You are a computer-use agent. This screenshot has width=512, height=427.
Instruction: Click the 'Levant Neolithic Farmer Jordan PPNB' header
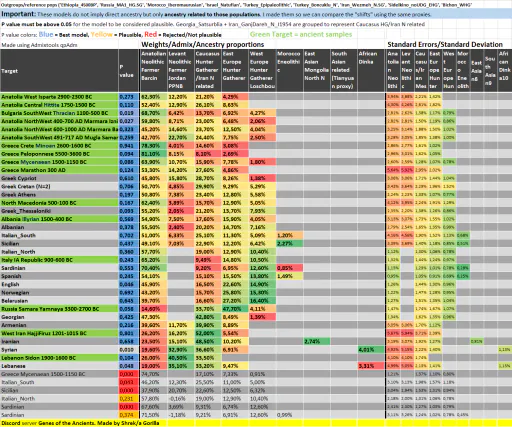(181, 71)
